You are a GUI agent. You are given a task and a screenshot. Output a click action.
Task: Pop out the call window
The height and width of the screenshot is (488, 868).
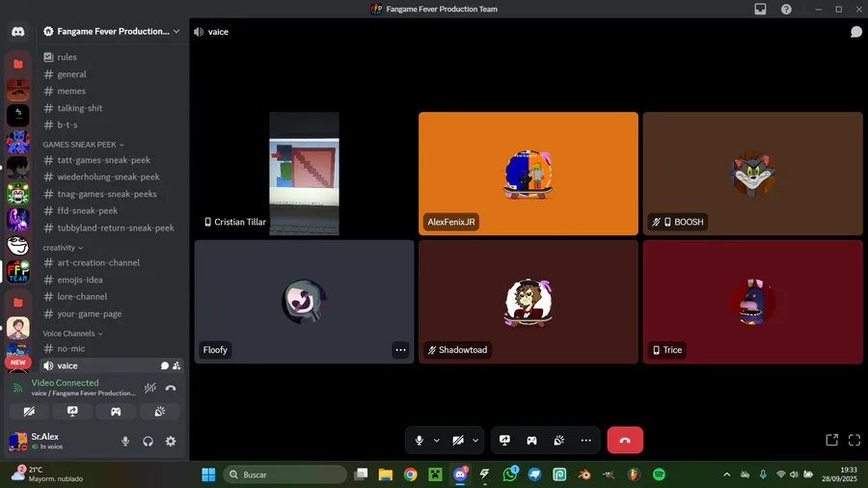click(831, 440)
